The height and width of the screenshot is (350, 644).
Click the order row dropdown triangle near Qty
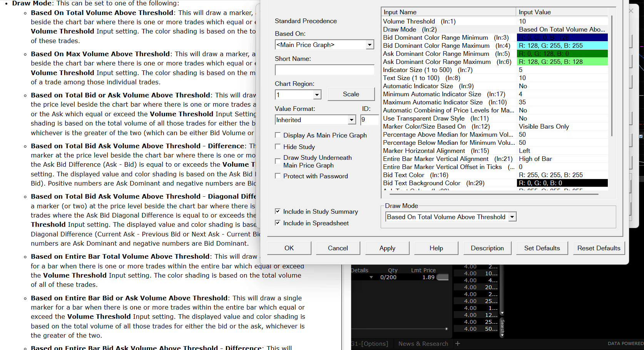tap(371, 277)
